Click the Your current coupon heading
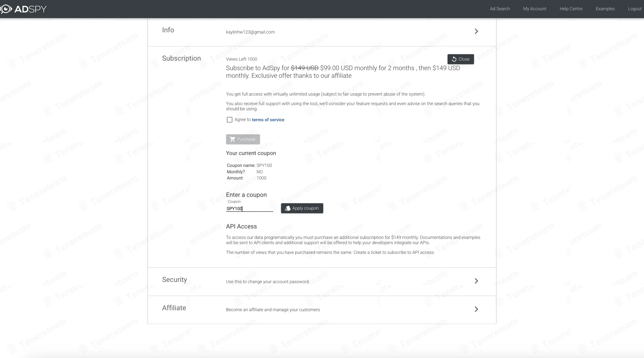Viewport: 644px width, 358px height. pos(251,153)
